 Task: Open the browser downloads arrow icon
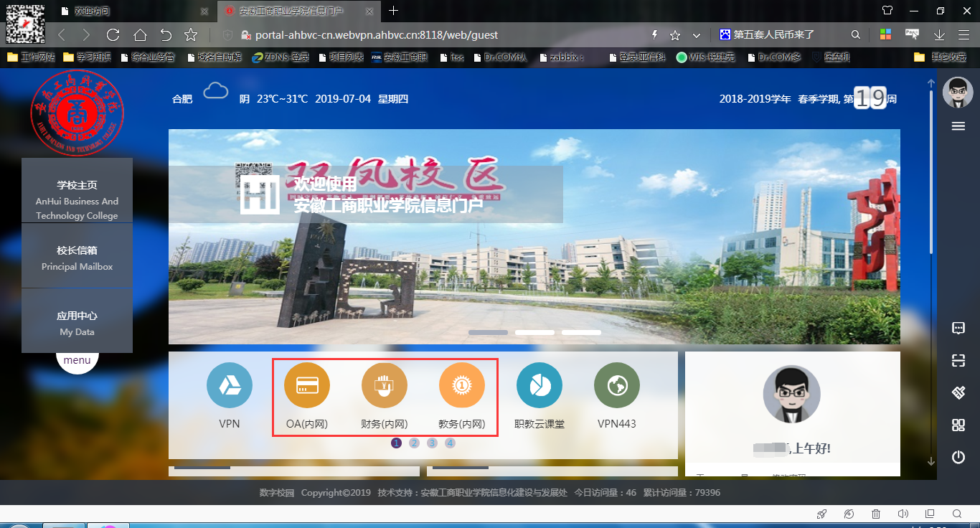(939, 34)
